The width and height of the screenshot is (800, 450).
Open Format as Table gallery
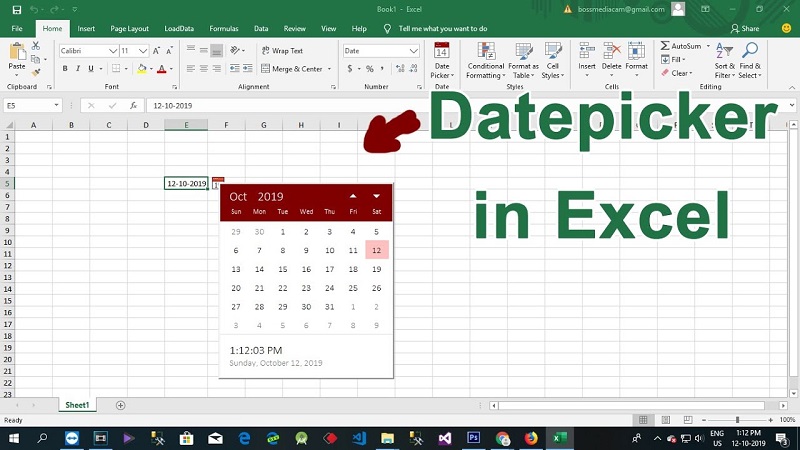click(x=523, y=60)
